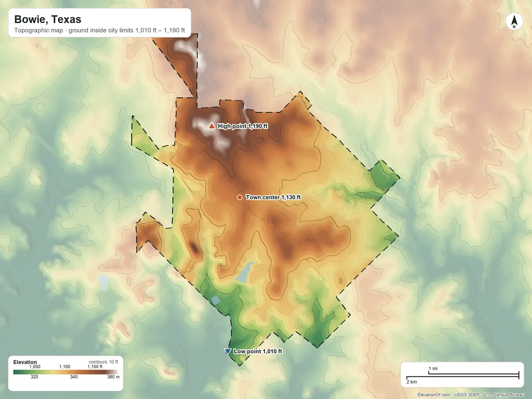Click the '1,050' legend tick label
Viewport: 532px width, 399px height.
[35, 367]
